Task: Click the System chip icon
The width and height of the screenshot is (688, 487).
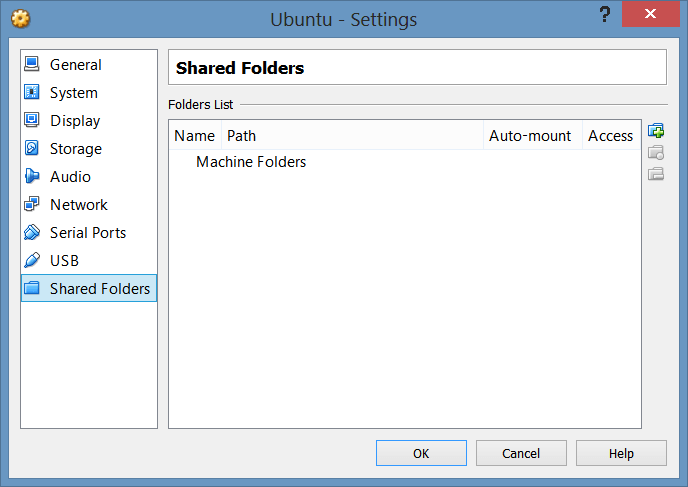Action: (32, 92)
